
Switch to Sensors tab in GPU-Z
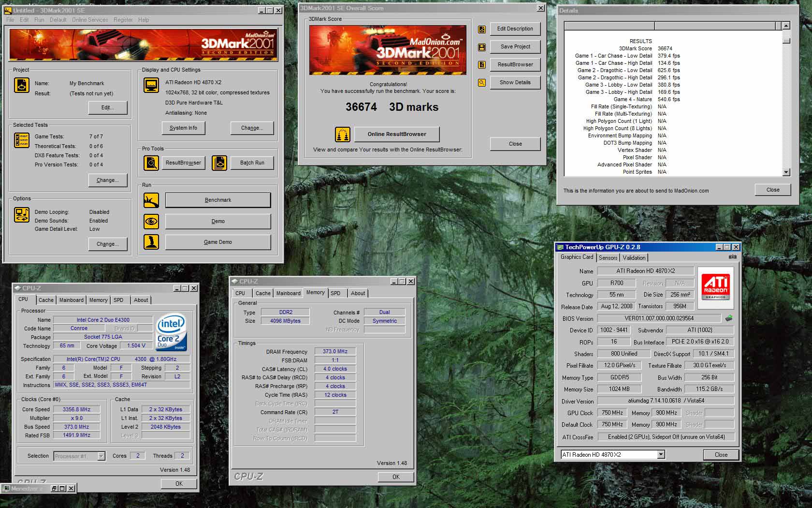click(608, 258)
